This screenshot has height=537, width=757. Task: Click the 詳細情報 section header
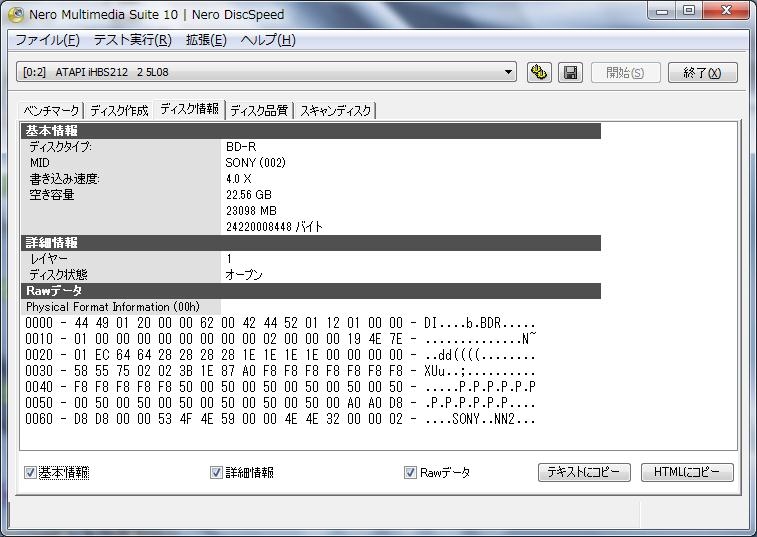(x=311, y=243)
